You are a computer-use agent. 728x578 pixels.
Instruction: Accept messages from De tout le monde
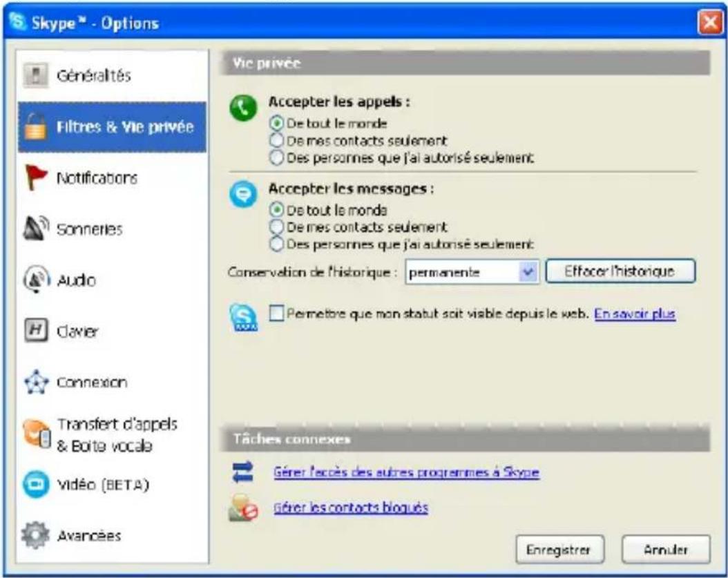click(276, 210)
